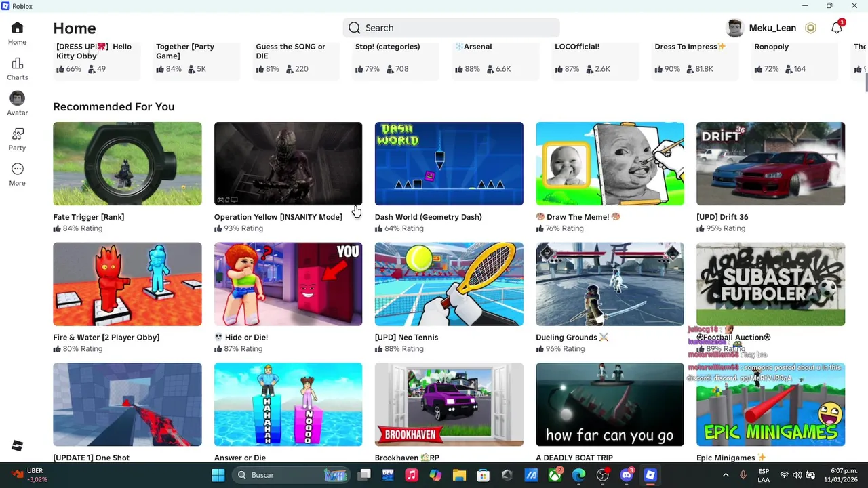Open Dueling Grounds thumbnail
This screenshot has height=488, width=868.
610,284
